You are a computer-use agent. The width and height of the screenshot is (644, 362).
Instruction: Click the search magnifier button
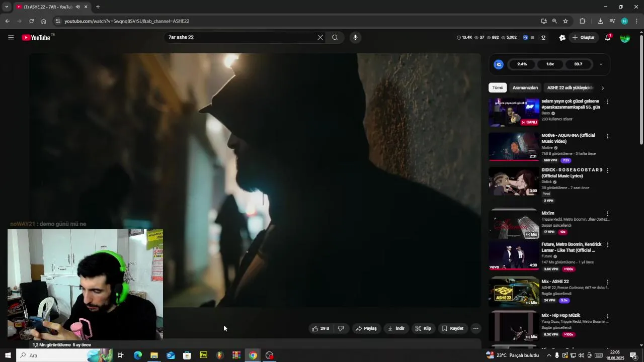(x=335, y=38)
